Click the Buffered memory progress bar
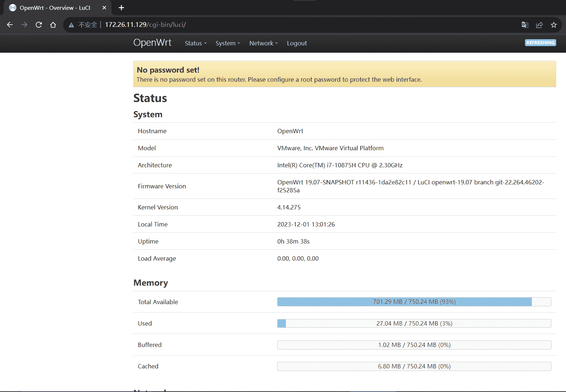Image resolution: width=566 pixels, height=392 pixels. (x=414, y=345)
